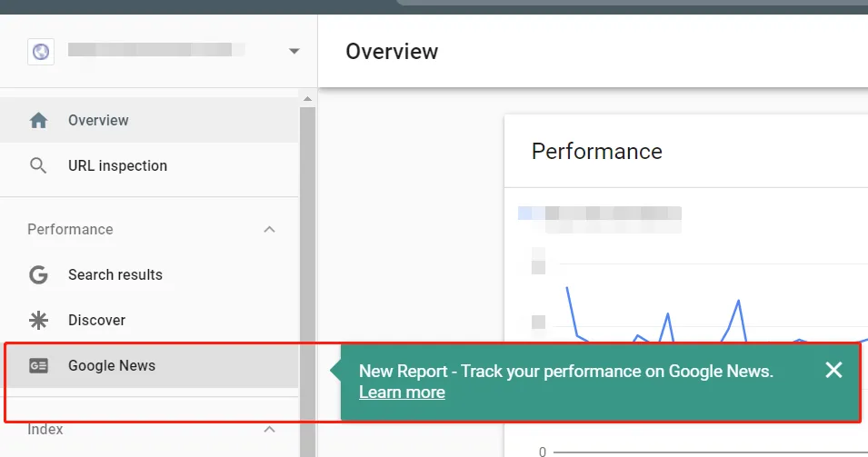This screenshot has height=457, width=868.
Task: Collapse the Performance section chevron
Action: (270, 229)
